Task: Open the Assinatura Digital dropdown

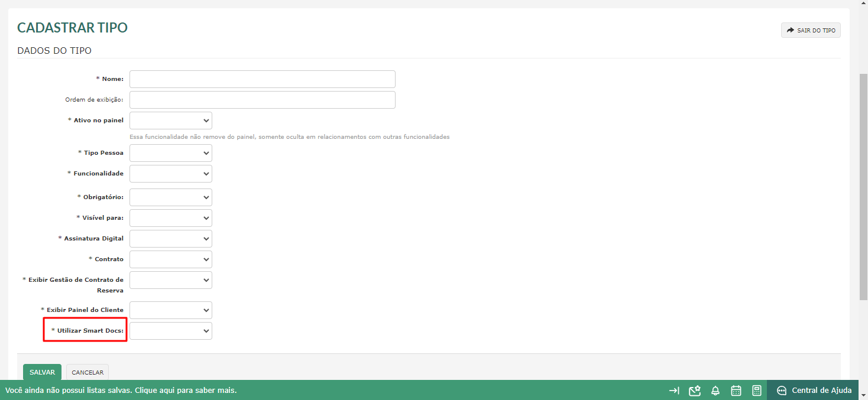Action: tap(171, 239)
